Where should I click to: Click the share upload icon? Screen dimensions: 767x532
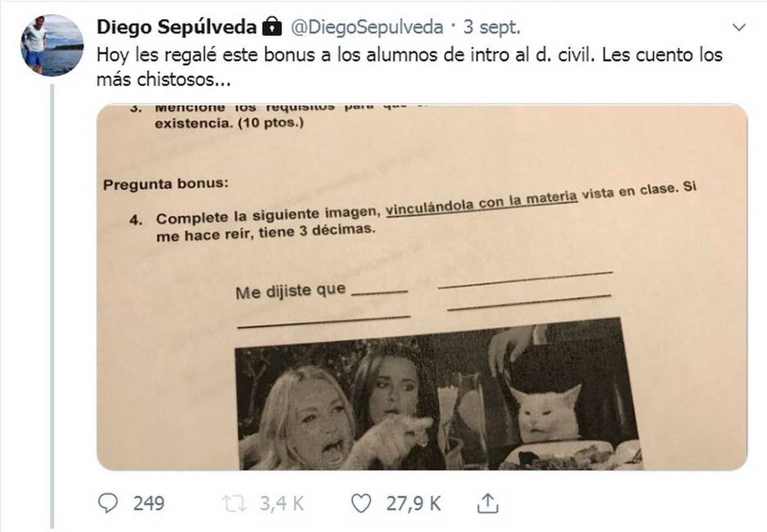487,503
